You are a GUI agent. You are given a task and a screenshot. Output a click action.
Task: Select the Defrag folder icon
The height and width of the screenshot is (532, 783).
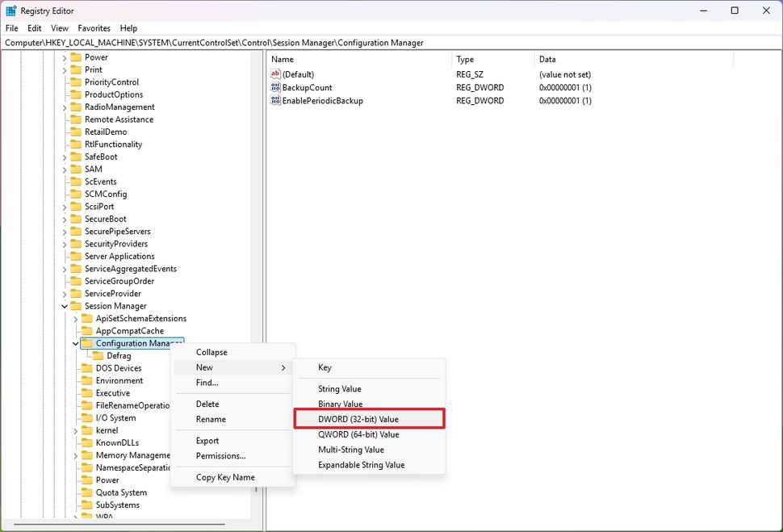pos(99,355)
